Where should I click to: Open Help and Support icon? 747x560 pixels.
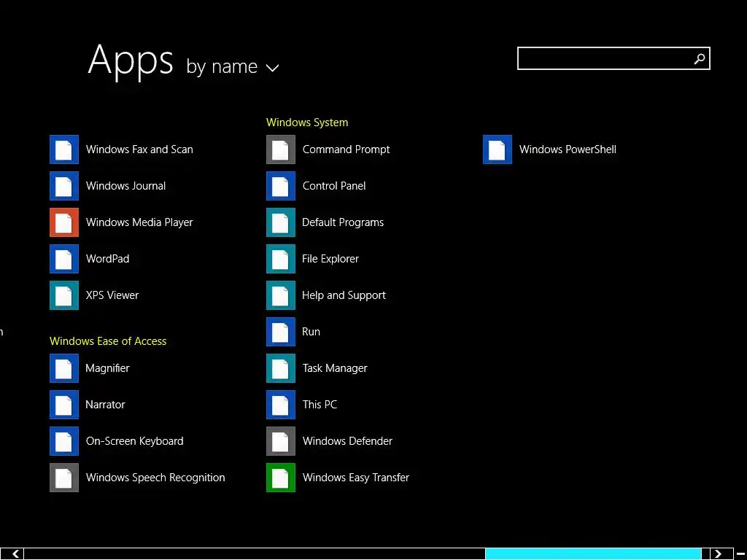click(x=281, y=295)
